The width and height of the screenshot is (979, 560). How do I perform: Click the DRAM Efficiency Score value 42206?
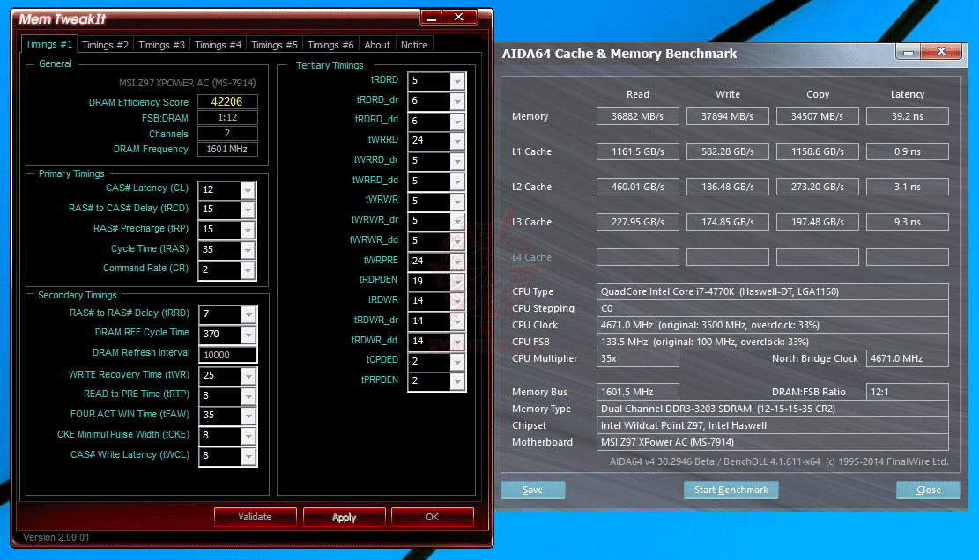click(x=227, y=101)
